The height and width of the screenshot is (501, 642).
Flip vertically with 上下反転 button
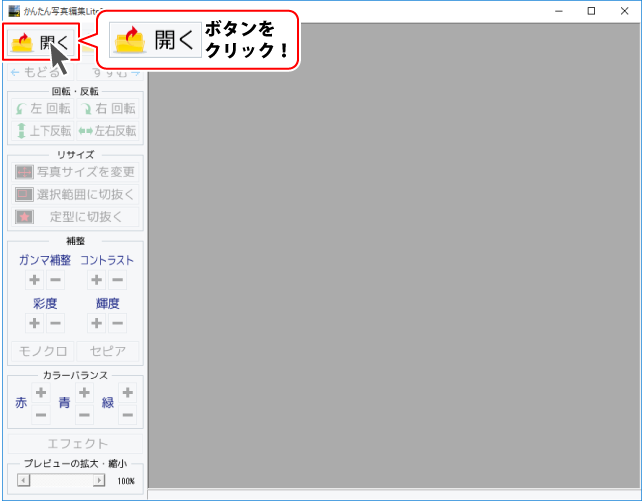[43, 131]
